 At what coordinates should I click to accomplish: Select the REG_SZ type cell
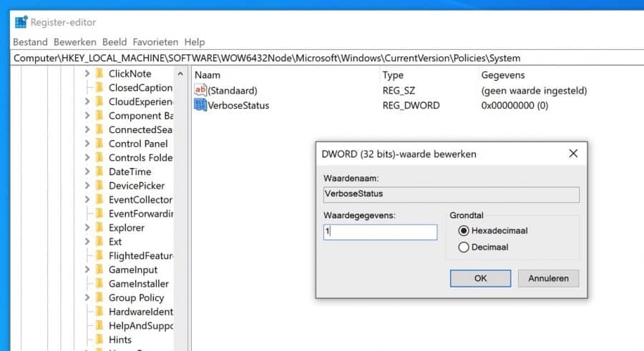click(x=399, y=90)
